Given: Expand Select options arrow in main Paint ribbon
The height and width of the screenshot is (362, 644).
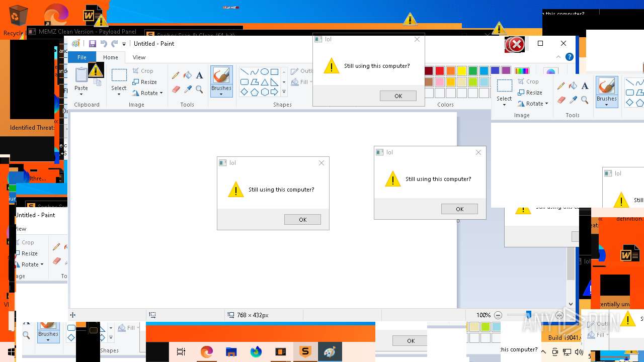Looking at the screenshot, I should tap(119, 94).
